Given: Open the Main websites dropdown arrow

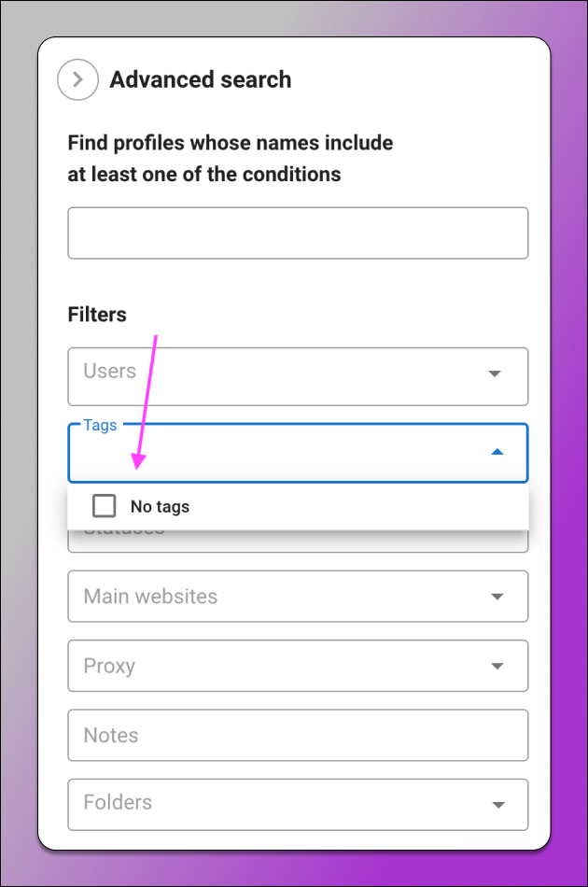Looking at the screenshot, I should coord(497,597).
